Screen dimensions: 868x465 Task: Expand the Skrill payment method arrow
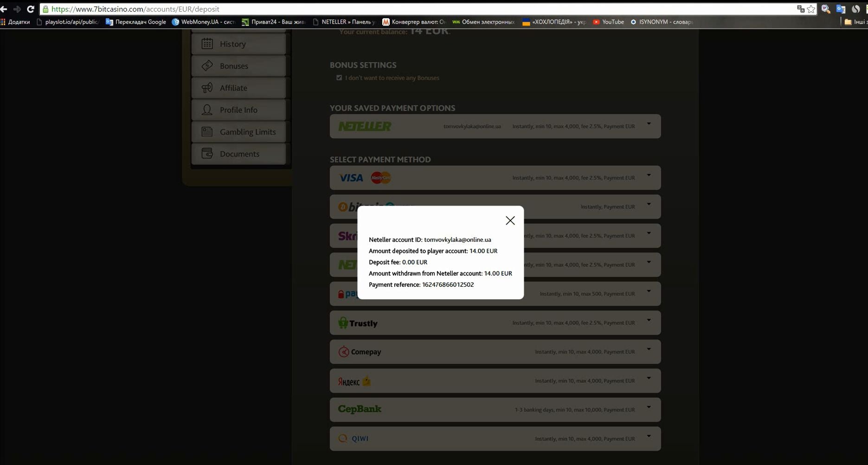[x=649, y=233]
